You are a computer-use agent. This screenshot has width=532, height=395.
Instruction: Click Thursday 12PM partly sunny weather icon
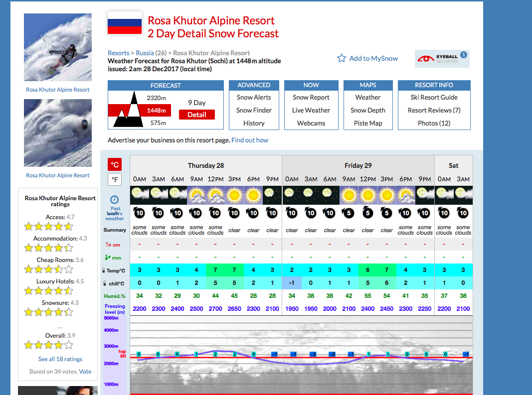click(x=215, y=195)
